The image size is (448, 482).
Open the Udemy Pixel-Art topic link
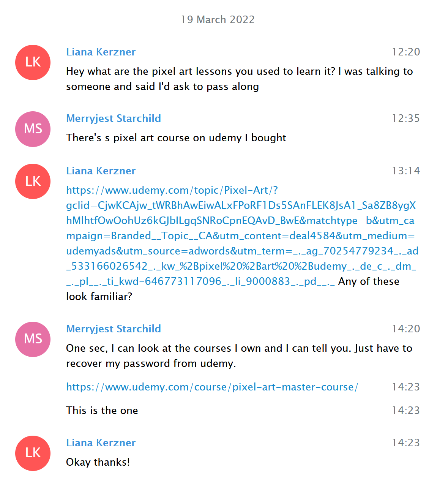[x=241, y=235]
